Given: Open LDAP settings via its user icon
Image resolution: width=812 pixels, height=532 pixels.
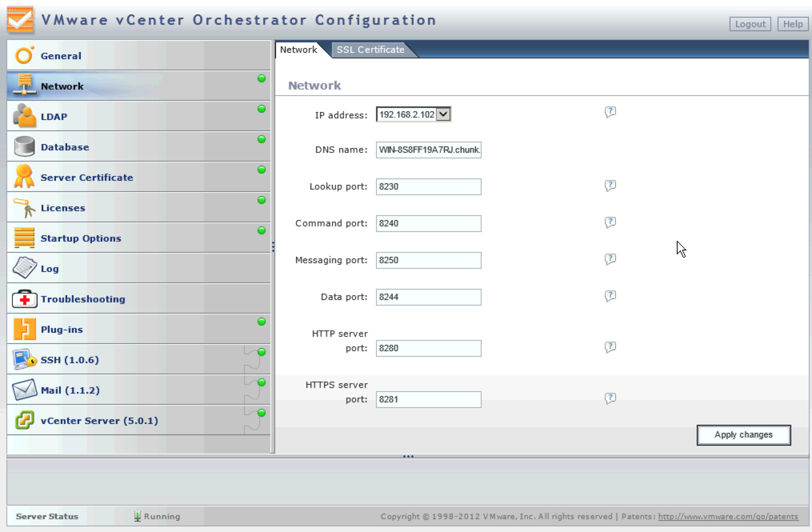Looking at the screenshot, I should pos(24,116).
